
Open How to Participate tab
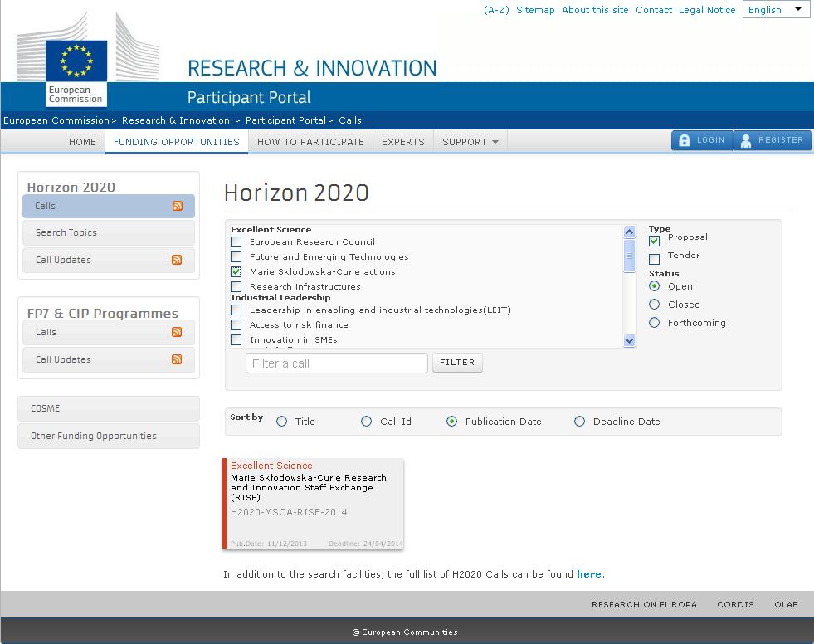click(x=310, y=142)
